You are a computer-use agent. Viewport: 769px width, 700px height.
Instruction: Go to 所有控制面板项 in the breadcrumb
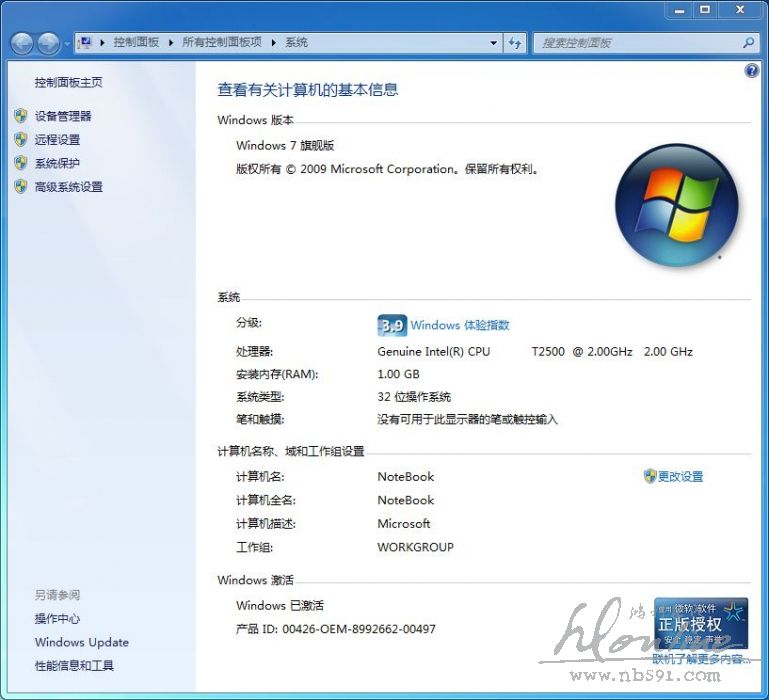(222, 43)
